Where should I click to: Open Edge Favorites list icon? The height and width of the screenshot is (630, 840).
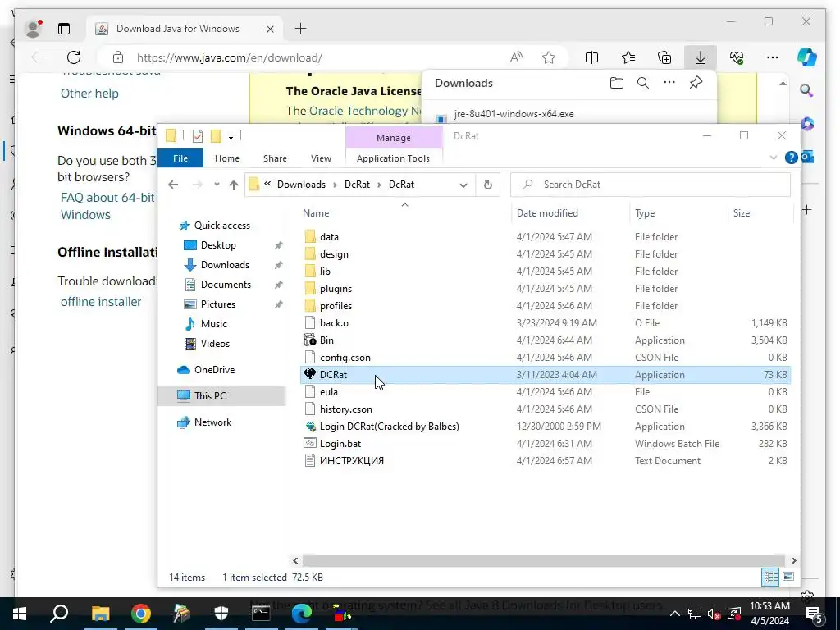tap(628, 57)
